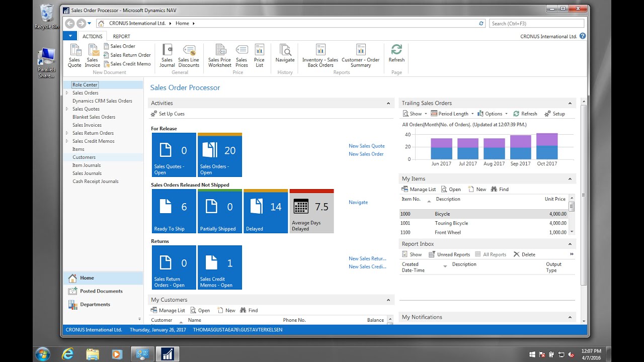This screenshot has width=644, height=362.
Task: Refresh the address bar path
Action: pyautogui.click(x=481, y=23)
